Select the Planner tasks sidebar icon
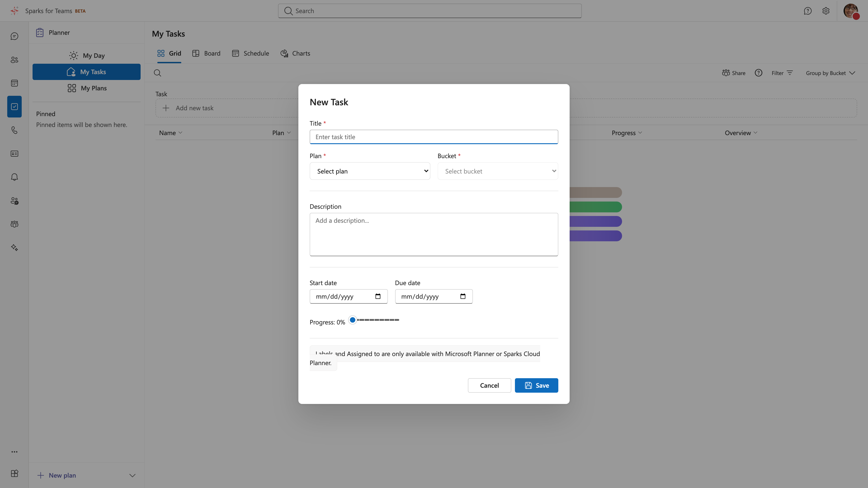The height and width of the screenshot is (488, 868). [14, 107]
